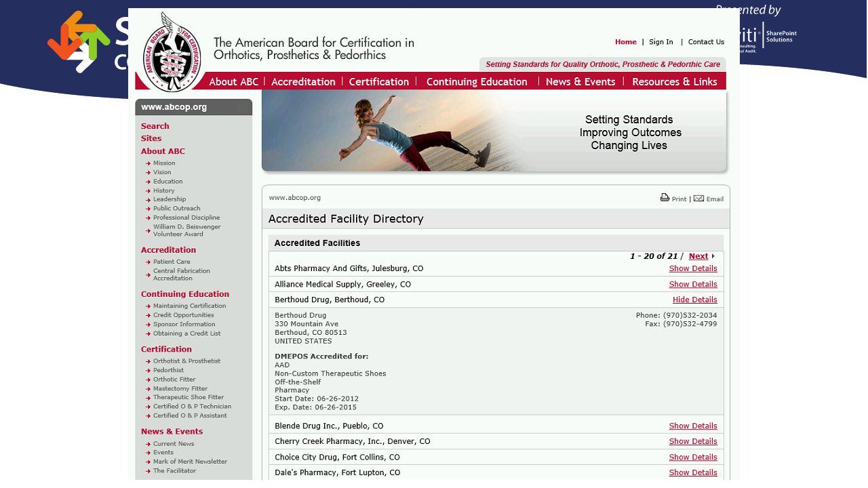This screenshot has width=868, height=488.
Task: Go to the Next results page
Action: point(698,256)
